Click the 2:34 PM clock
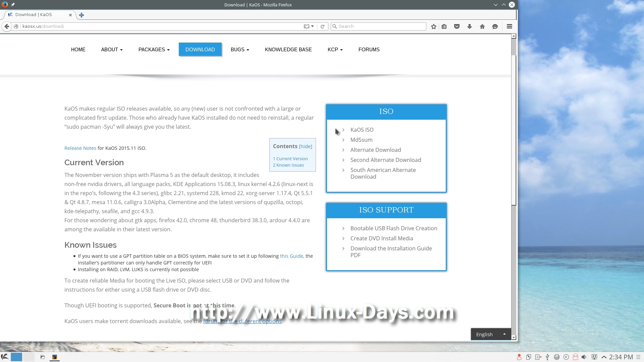 click(x=621, y=357)
